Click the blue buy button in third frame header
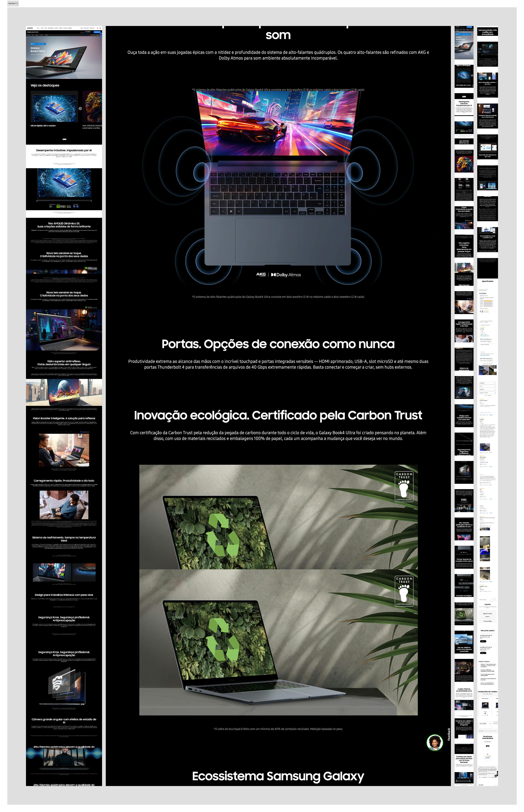The image size is (524, 812). 470,27
